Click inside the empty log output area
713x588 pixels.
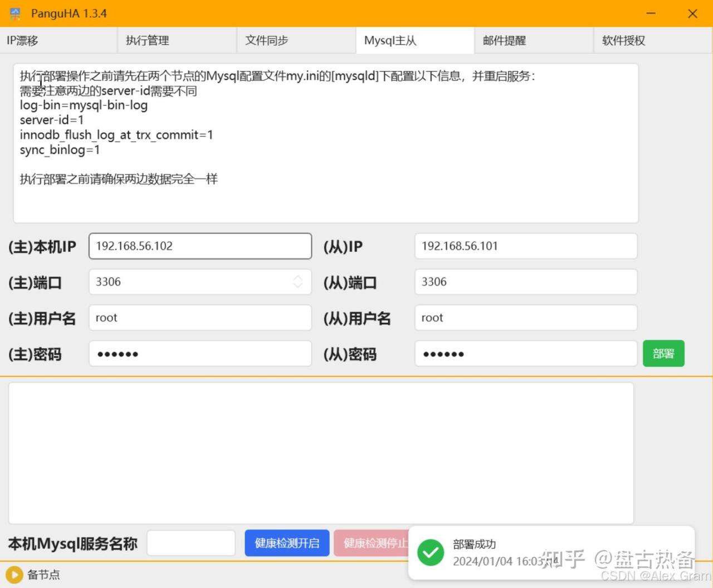[x=321, y=453]
